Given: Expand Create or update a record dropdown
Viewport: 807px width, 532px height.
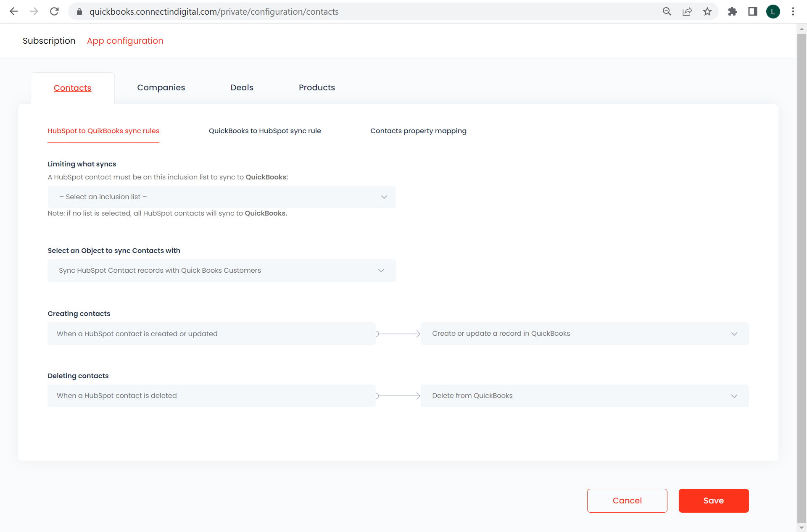Looking at the screenshot, I should tap(585, 334).
